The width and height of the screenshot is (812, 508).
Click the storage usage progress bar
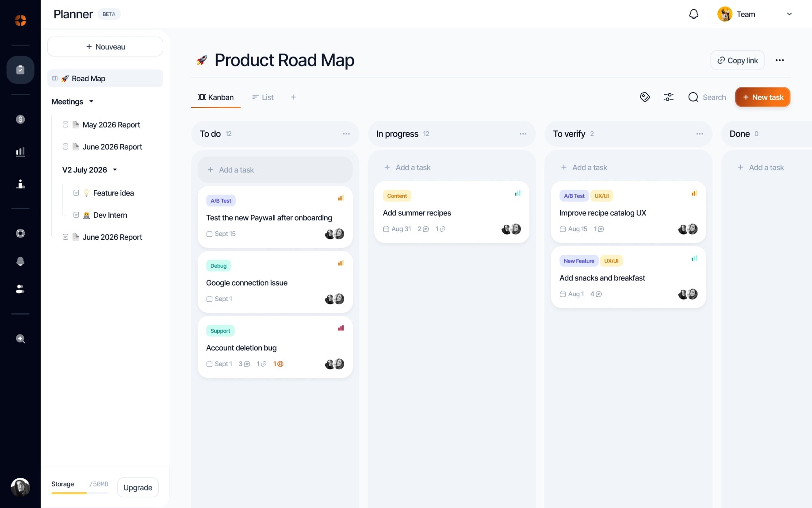click(x=80, y=493)
